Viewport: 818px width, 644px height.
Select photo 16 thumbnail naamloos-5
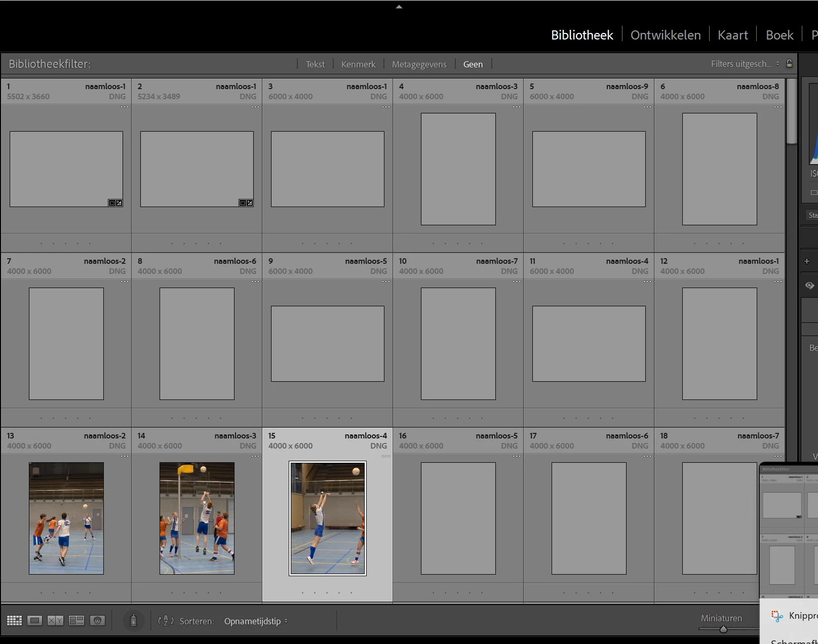coord(458,518)
